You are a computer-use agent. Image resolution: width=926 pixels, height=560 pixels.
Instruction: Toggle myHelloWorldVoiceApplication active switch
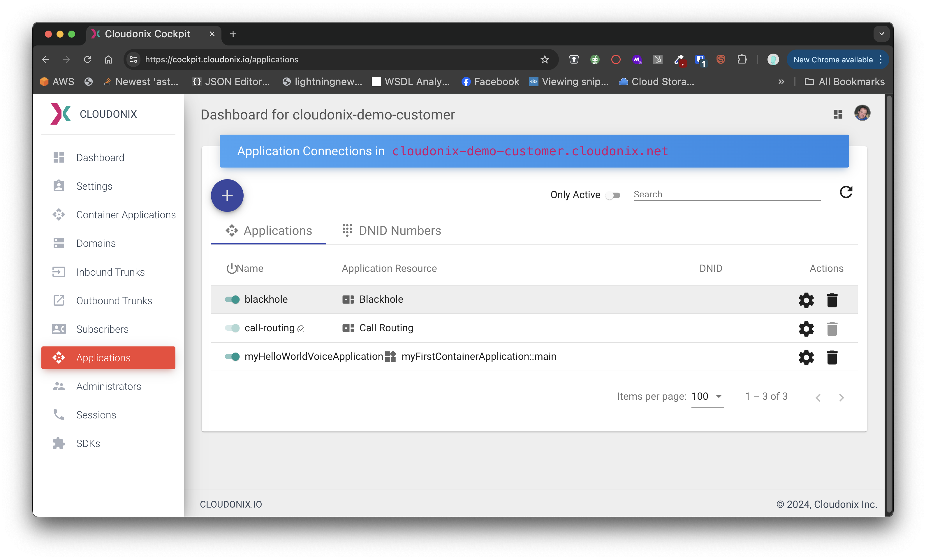point(232,357)
